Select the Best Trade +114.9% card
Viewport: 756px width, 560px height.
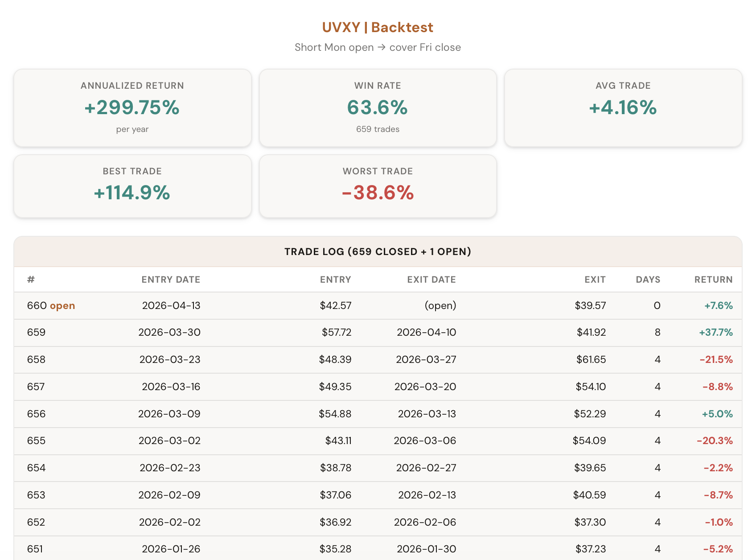coord(132,186)
